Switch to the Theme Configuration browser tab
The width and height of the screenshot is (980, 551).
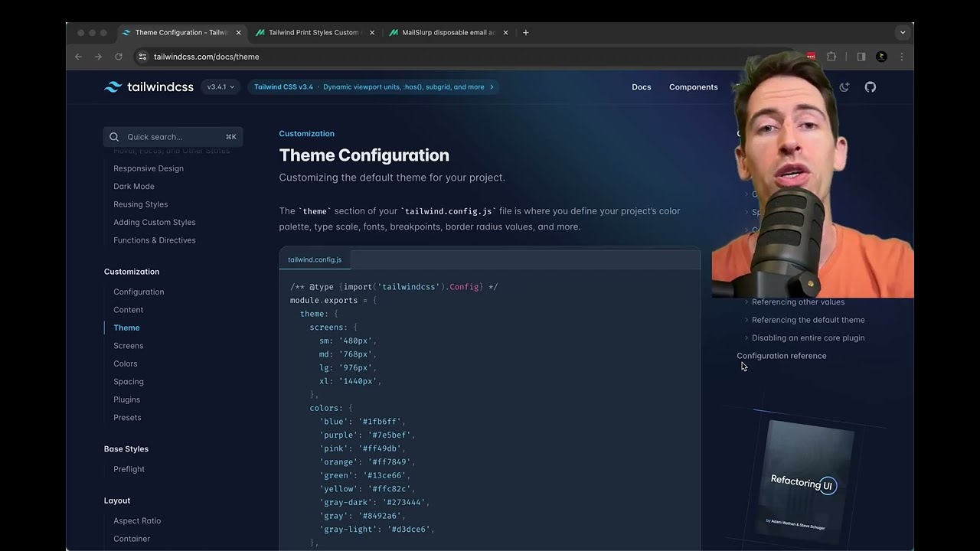(x=181, y=33)
